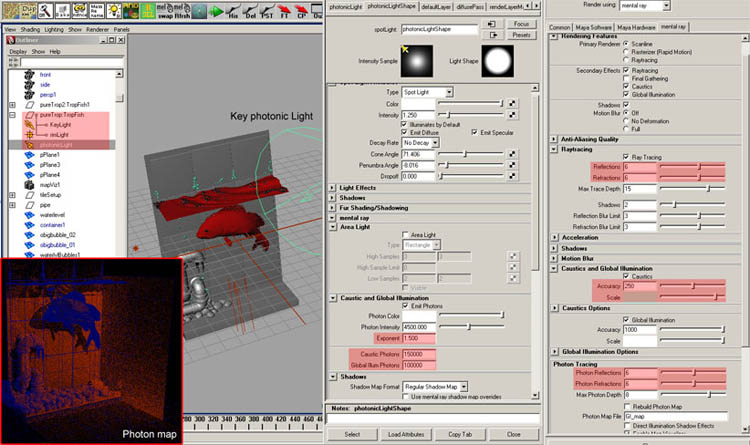Open the Lighting viewport menu
The width and height of the screenshot is (750, 445).
(x=54, y=30)
